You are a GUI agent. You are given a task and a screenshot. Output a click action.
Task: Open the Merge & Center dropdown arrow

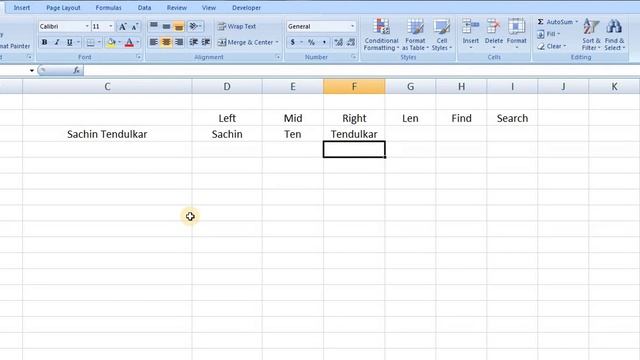[x=277, y=42]
